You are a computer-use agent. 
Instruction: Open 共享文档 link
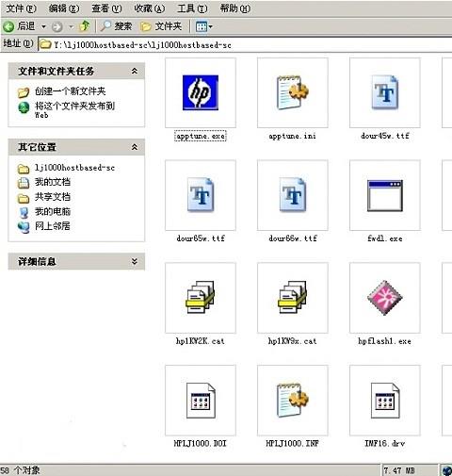pos(53,197)
